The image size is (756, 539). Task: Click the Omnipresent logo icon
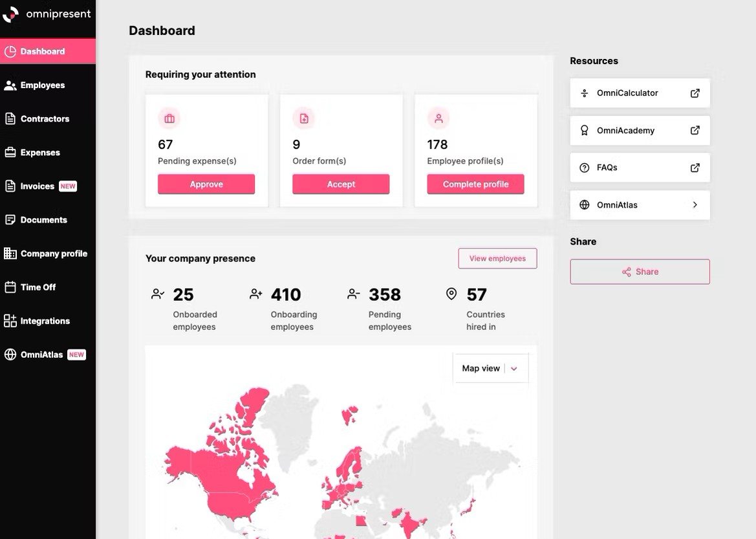11,14
